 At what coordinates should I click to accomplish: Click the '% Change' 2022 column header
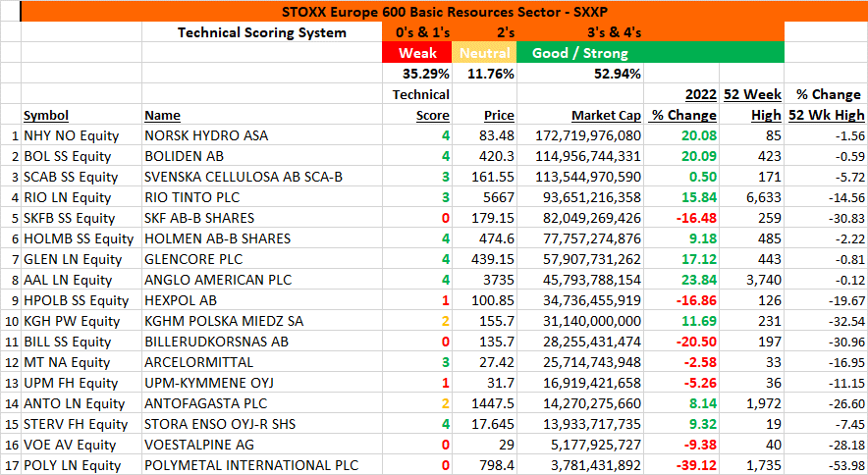click(683, 115)
